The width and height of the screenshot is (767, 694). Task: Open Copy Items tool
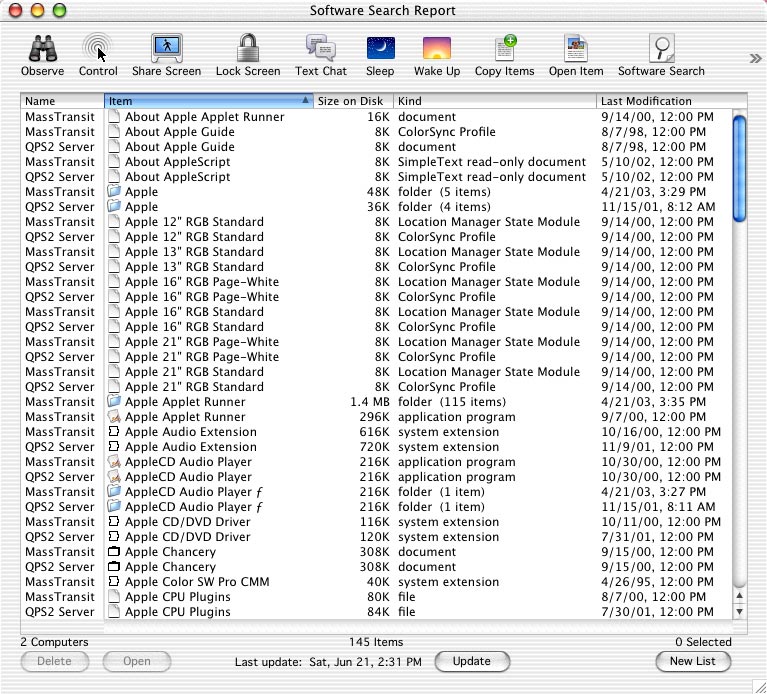click(505, 47)
